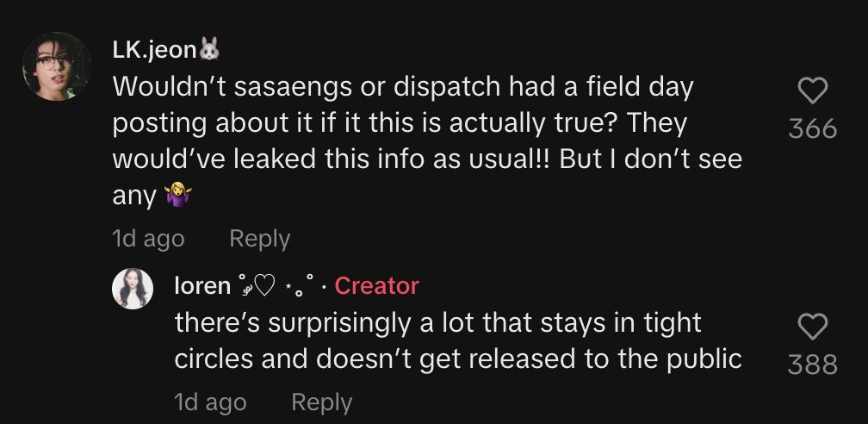Reply to loren's creator comment
This screenshot has width=868, height=424.
(321, 402)
